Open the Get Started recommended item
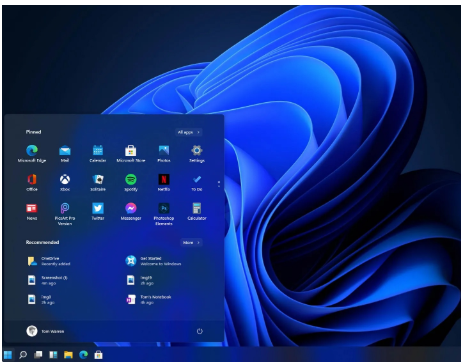Viewport: 461px width, 364px height. click(153, 261)
